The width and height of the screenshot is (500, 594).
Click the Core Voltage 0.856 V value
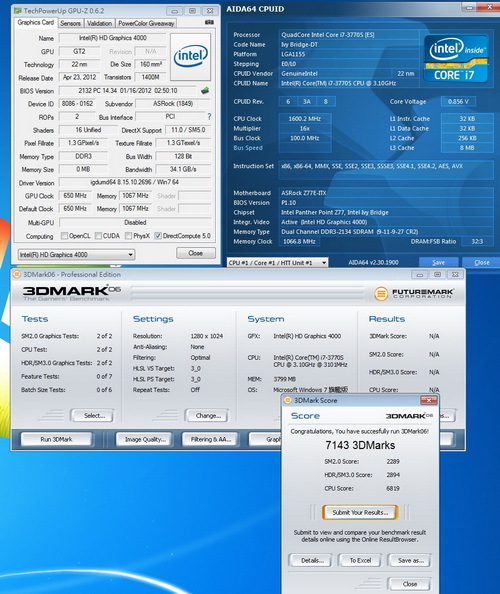(458, 102)
